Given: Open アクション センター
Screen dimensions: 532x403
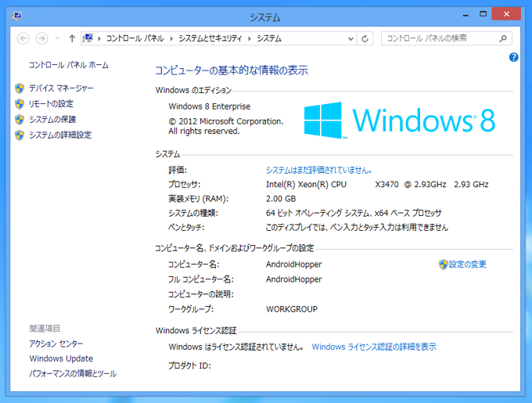Looking at the screenshot, I should click(x=56, y=344).
